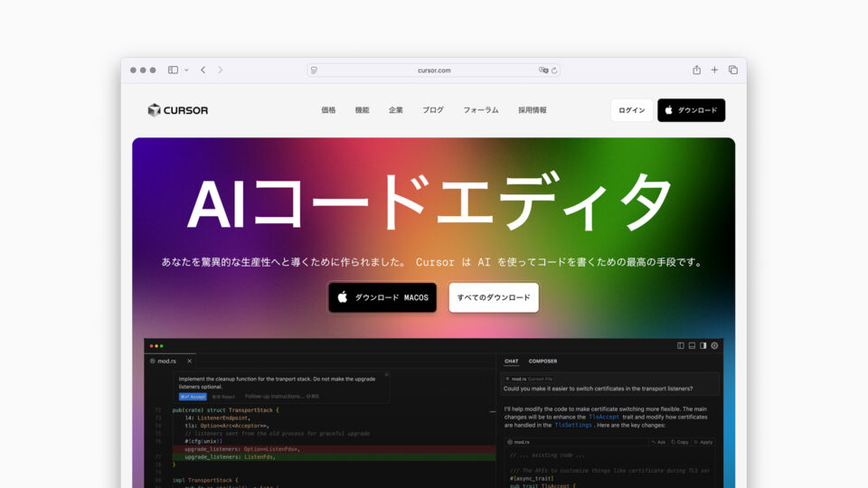Click the すべてのダウンロード button

click(x=494, y=297)
